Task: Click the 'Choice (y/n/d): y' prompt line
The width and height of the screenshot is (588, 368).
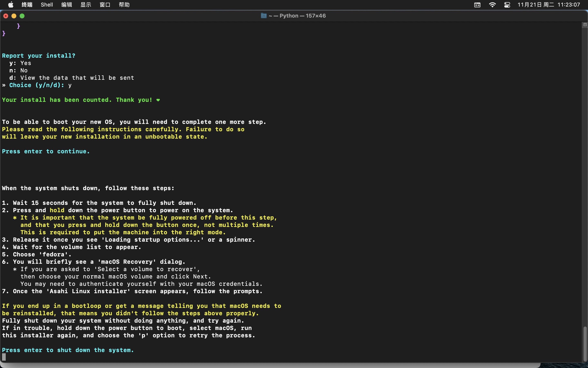Action: click(x=37, y=85)
